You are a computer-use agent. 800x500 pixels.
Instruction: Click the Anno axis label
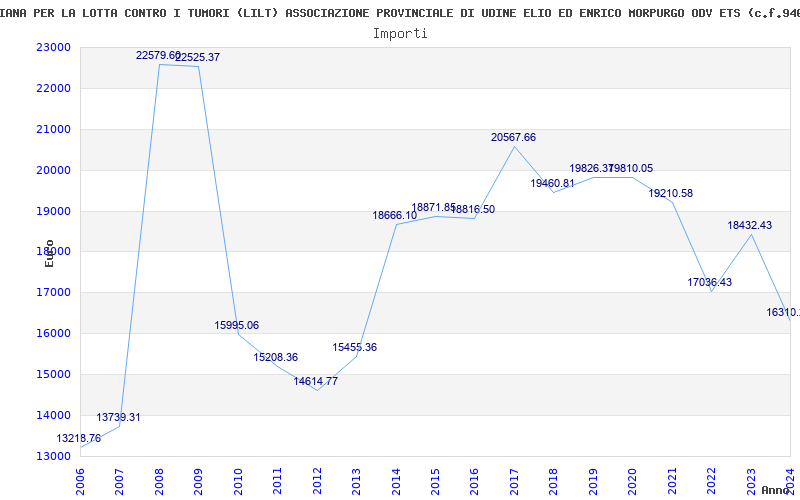pyautogui.click(x=776, y=490)
